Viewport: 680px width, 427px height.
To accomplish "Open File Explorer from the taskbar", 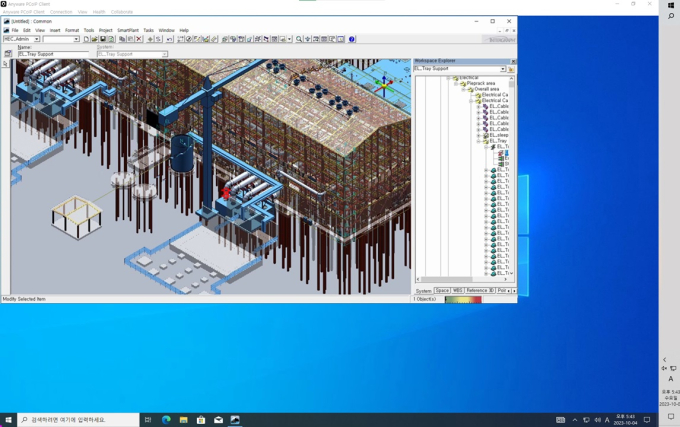I will coord(183,420).
